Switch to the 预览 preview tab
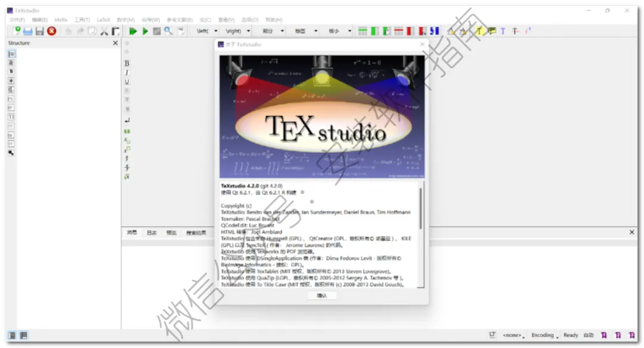This screenshot has width=644, height=348. [171, 233]
